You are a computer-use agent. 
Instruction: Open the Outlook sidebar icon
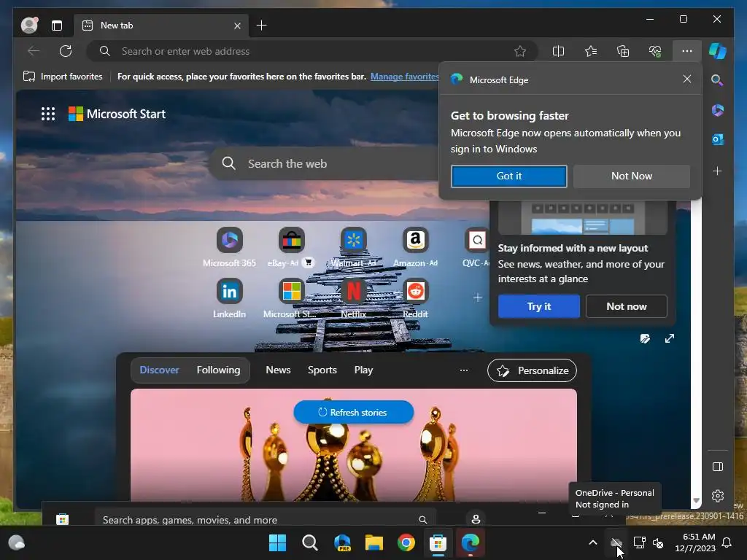[x=718, y=139]
